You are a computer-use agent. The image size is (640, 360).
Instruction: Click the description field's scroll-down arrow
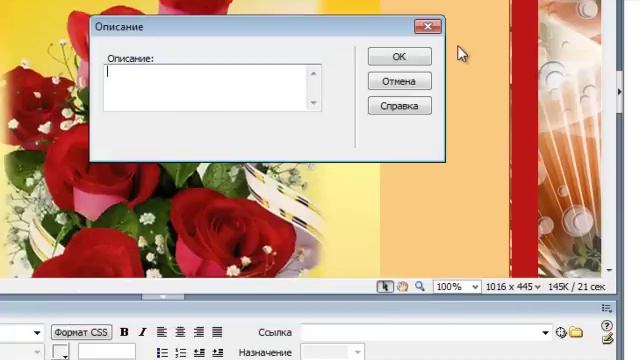tap(313, 102)
